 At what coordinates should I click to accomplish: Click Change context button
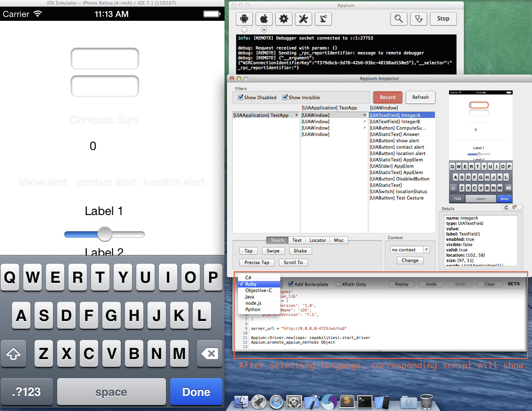(410, 260)
